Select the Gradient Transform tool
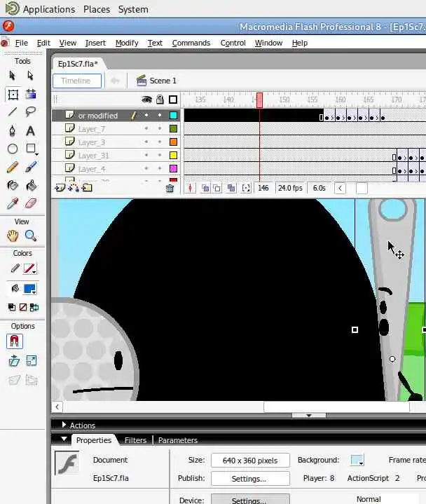The image size is (426, 504). pos(31,94)
